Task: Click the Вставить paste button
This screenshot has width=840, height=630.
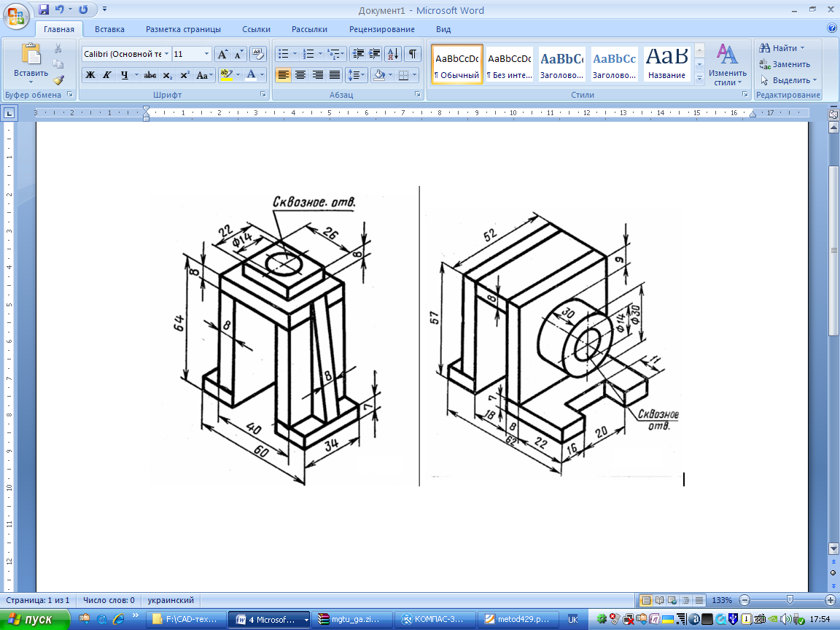Action: click(x=31, y=63)
